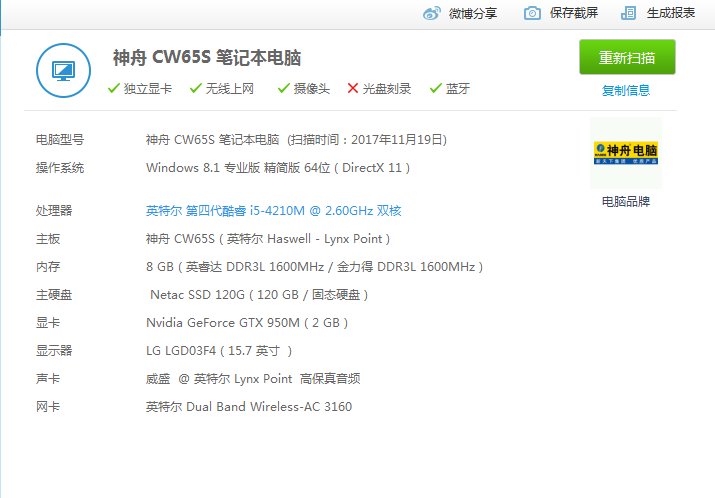Screen dimensions: 715x498
Task: Click the 主板 row label
Action: (x=48, y=239)
